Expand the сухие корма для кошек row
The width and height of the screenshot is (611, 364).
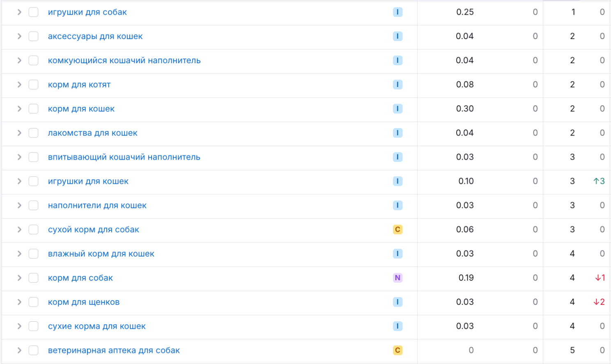coord(19,326)
